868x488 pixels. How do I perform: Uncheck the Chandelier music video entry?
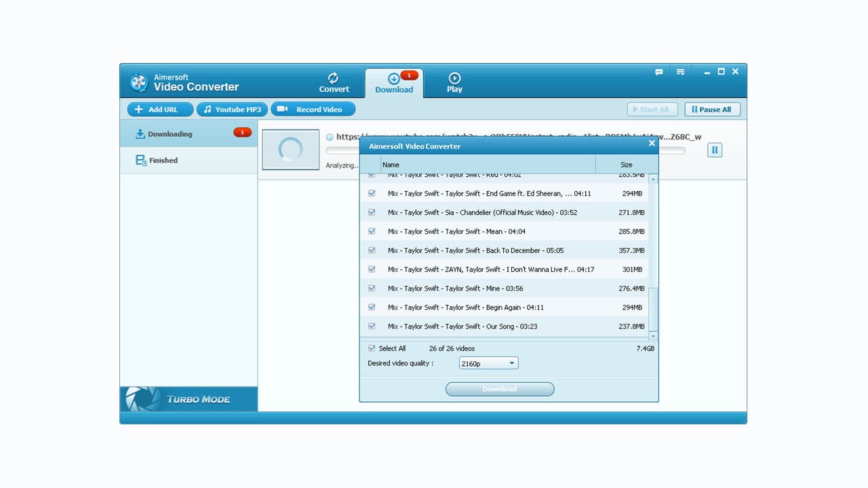tap(372, 212)
